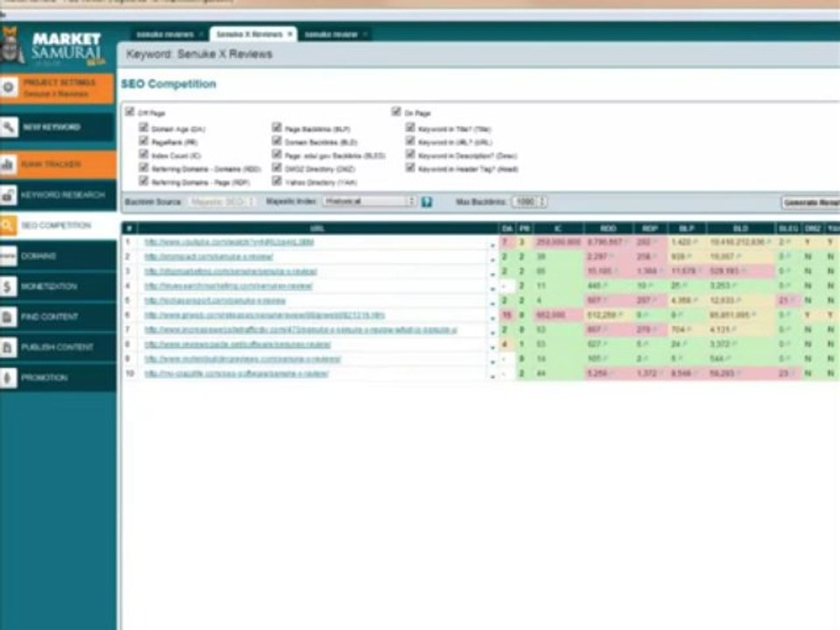Toggle Domain Backlinks (BLD) checkbox
Image resolution: width=840 pixels, height=630 pixels.
point(276,141)
